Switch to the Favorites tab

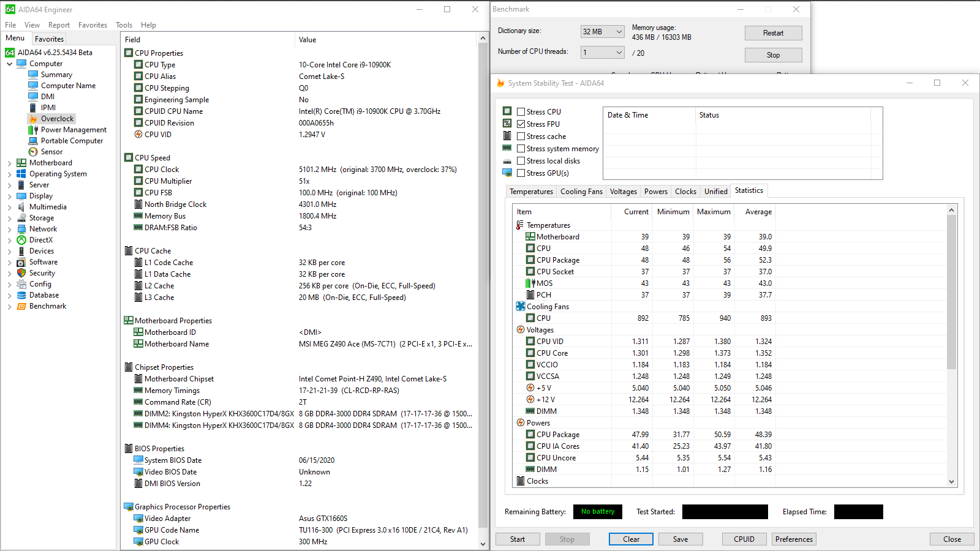coord(49,39)
